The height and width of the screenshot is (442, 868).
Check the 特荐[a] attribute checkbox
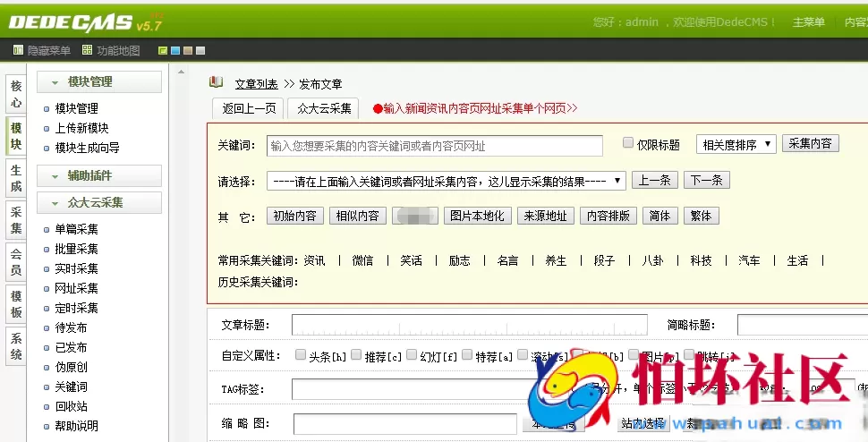point(466,354)
